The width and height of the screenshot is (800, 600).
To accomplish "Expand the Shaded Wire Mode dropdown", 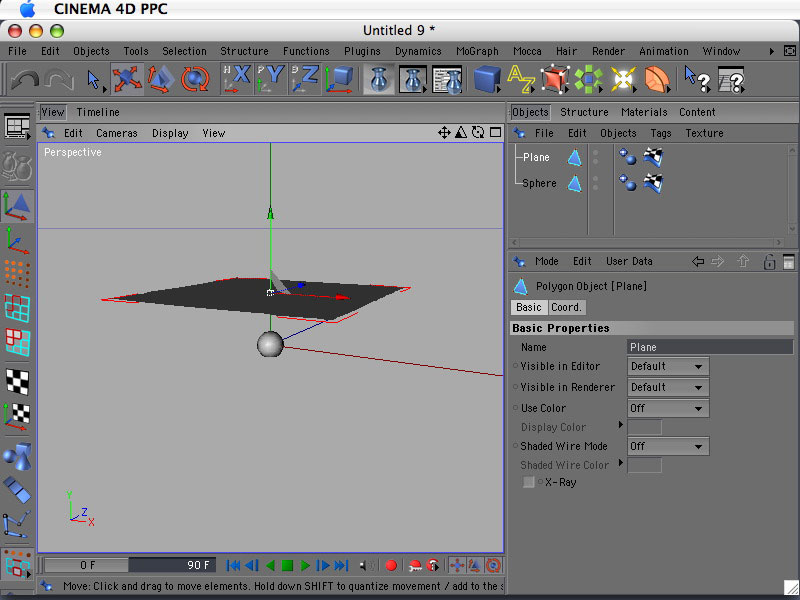I will click(x=667, y=447).
